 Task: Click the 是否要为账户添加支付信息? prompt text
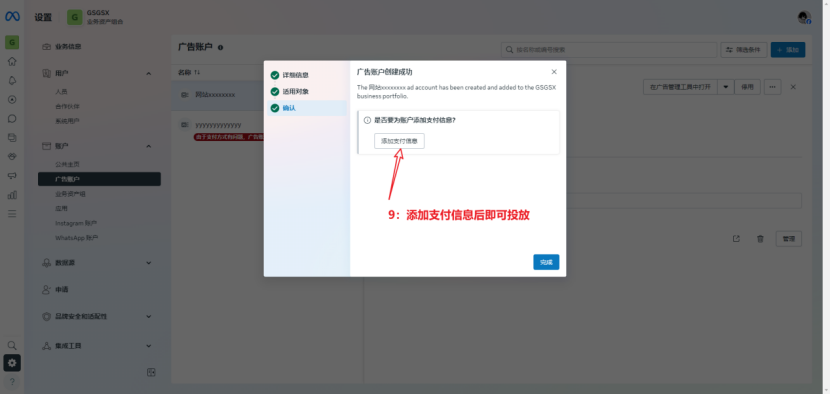415,120
